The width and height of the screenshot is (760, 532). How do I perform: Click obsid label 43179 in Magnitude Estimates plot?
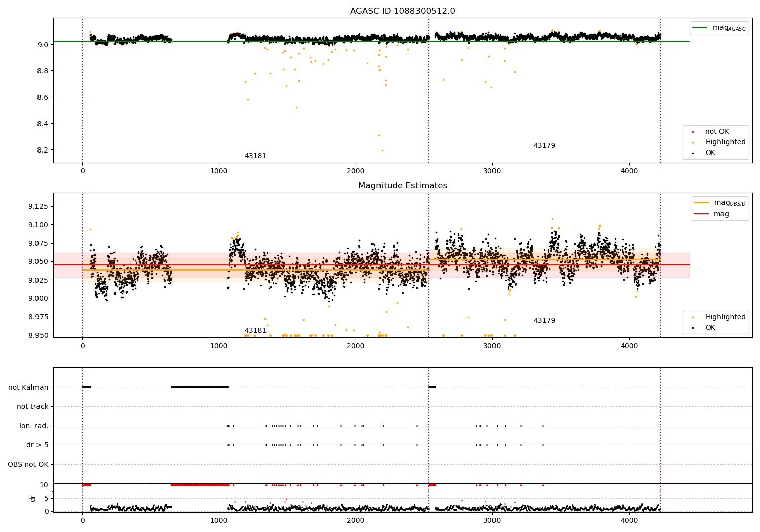[544, 321]
